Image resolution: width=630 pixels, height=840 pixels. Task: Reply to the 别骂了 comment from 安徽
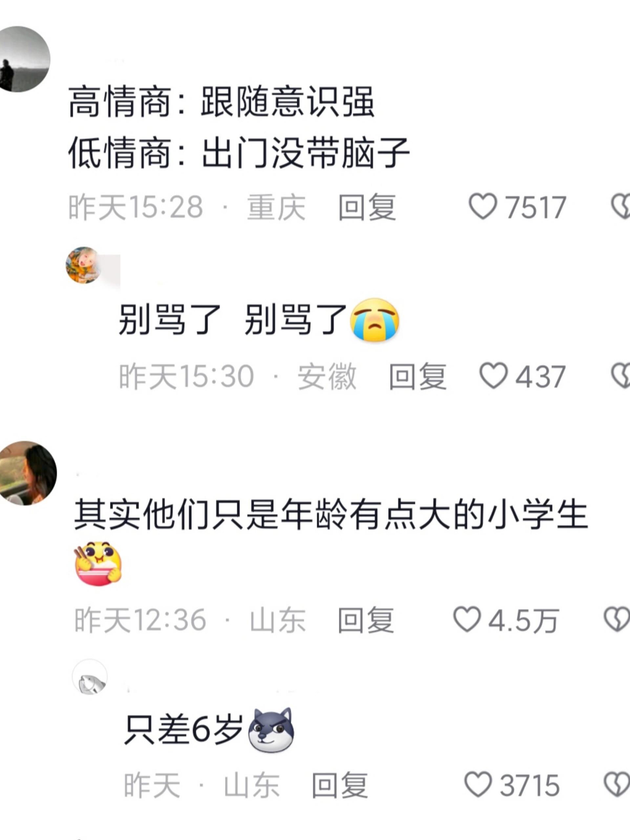click(x=418, y=376)
